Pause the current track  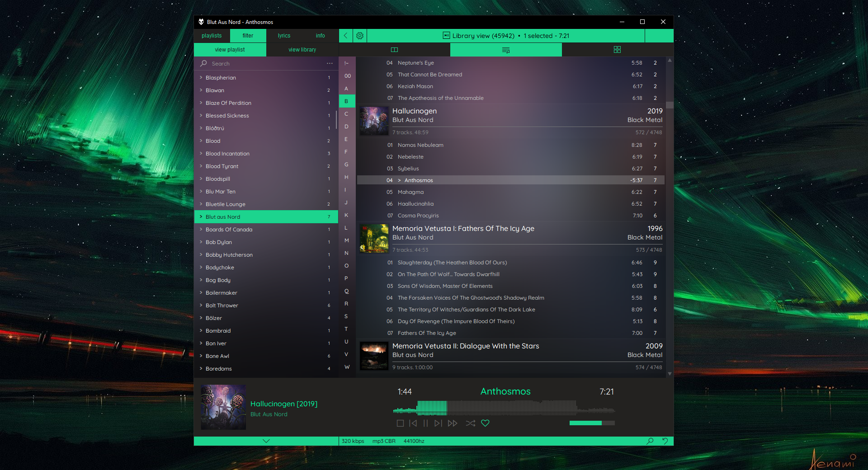[x=425, y=423]
